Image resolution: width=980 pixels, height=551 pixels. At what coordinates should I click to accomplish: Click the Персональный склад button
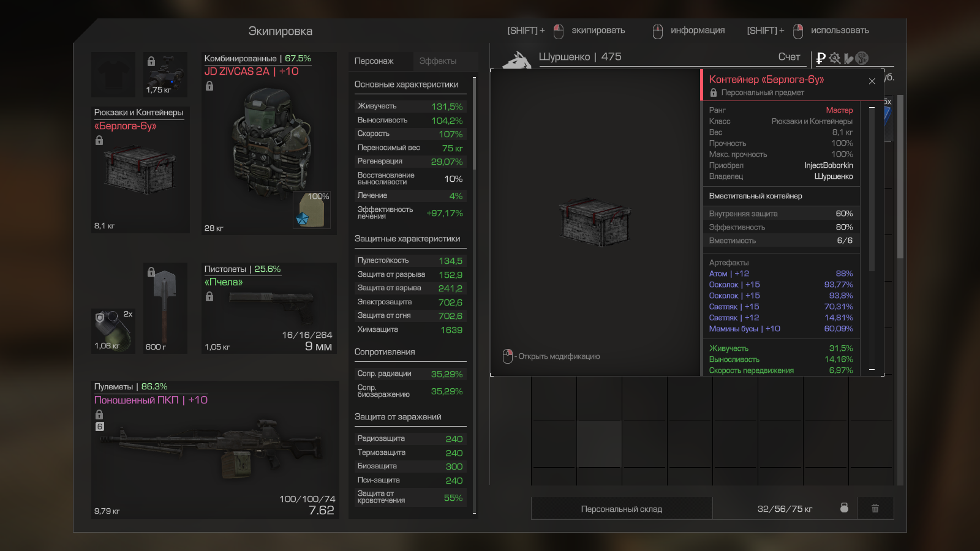click(622, 509)
